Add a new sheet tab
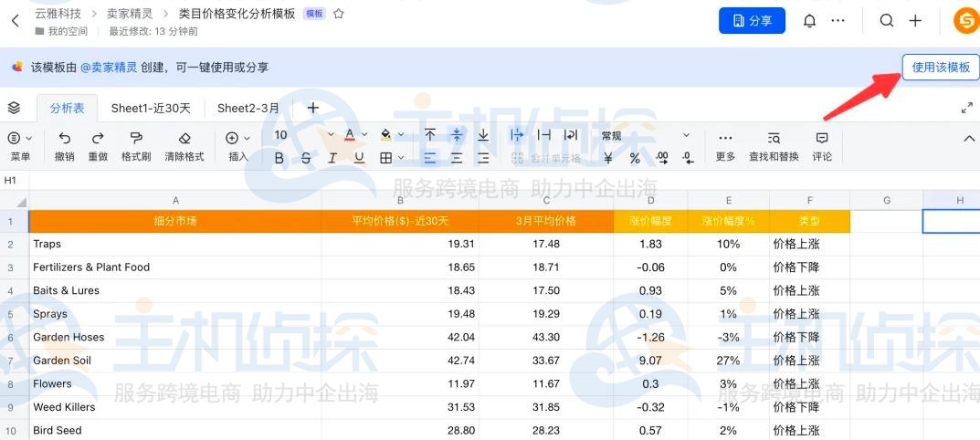Screen dimensions: 980x440 312,108
